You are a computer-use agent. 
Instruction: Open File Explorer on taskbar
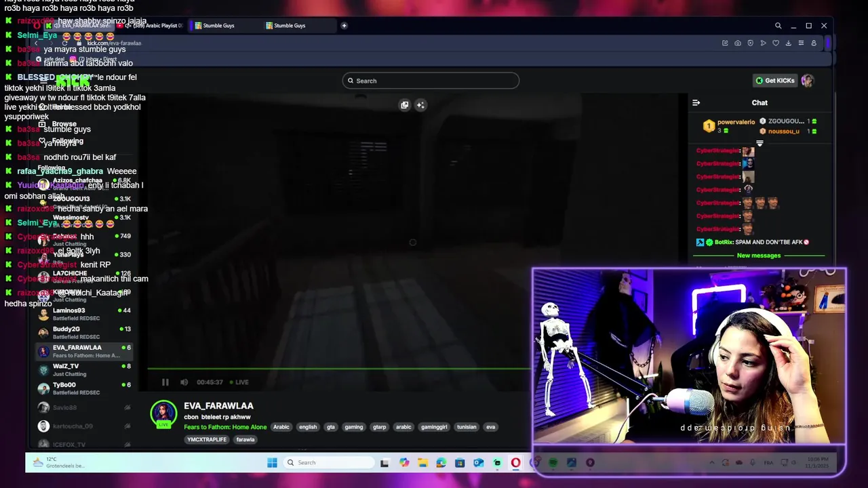click(x=422, y=463)
